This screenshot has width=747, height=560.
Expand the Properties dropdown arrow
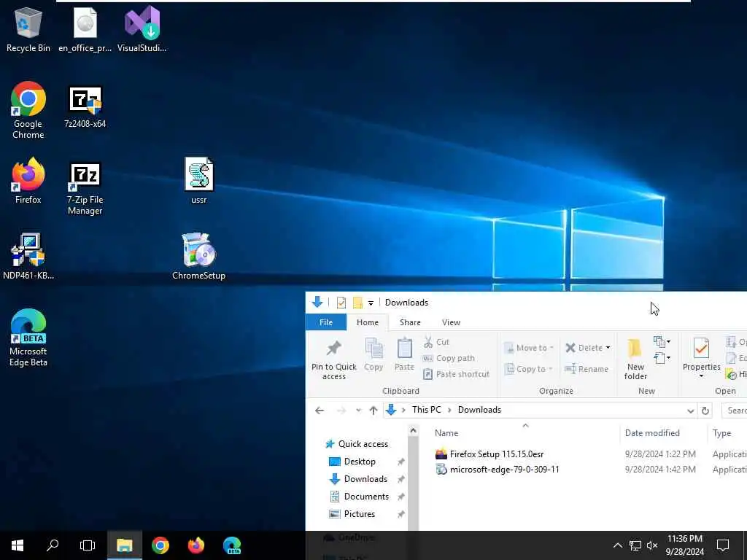point(701,376)
